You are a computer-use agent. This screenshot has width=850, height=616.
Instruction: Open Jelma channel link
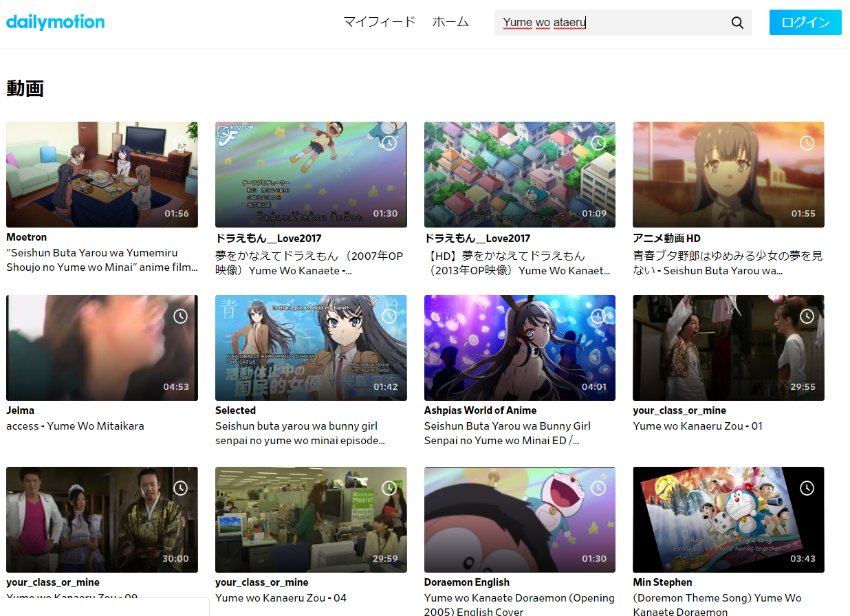pyautogui.click(x=21, y=410)
